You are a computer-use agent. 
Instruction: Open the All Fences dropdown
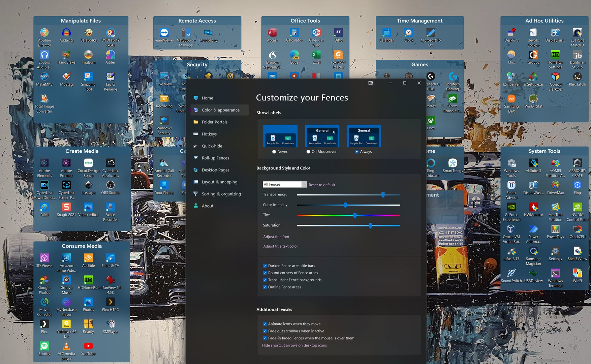tap(285, 184)
